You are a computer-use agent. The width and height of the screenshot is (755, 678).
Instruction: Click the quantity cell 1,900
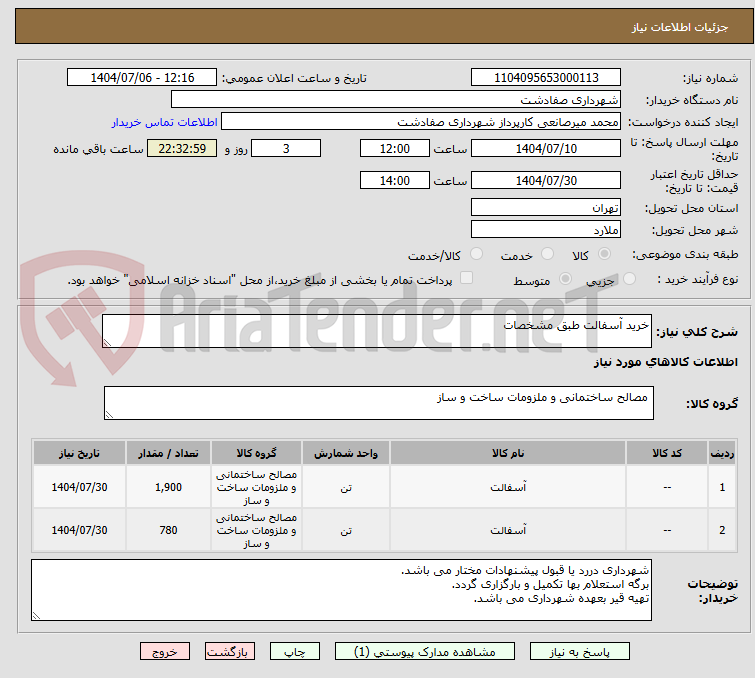pos(169,487)
